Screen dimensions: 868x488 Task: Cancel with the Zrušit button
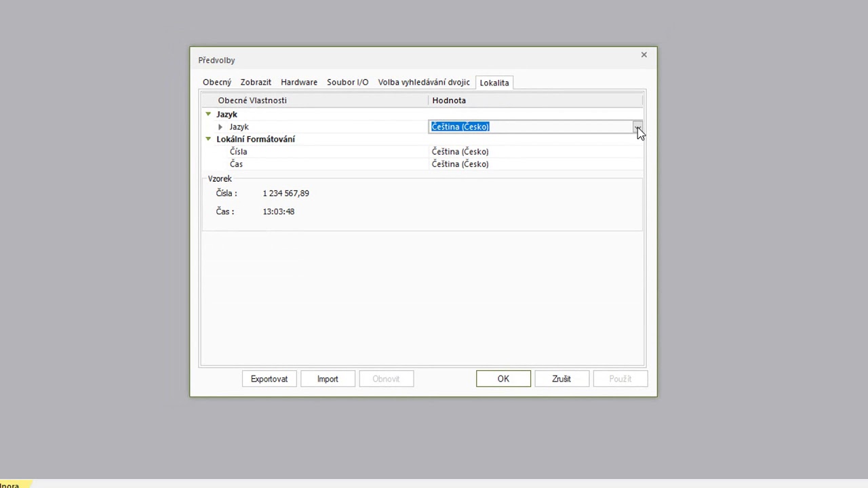(561, 379)
